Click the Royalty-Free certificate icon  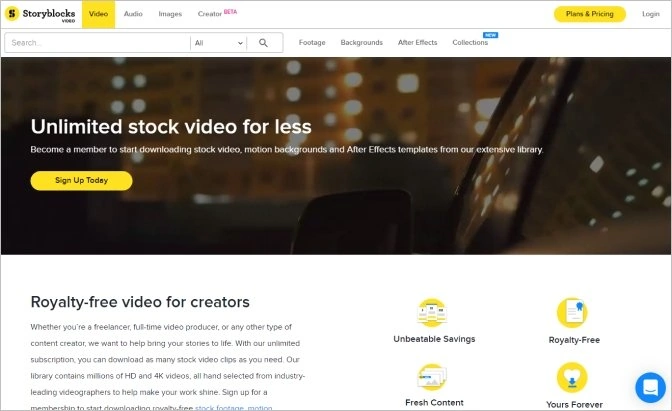pos(572,313)
